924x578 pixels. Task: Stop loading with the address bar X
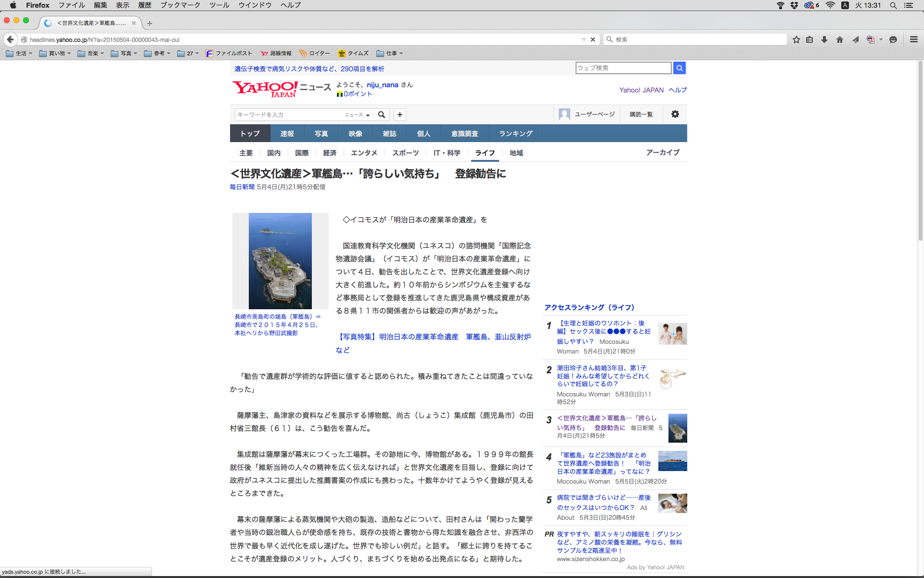click(593, 39)
